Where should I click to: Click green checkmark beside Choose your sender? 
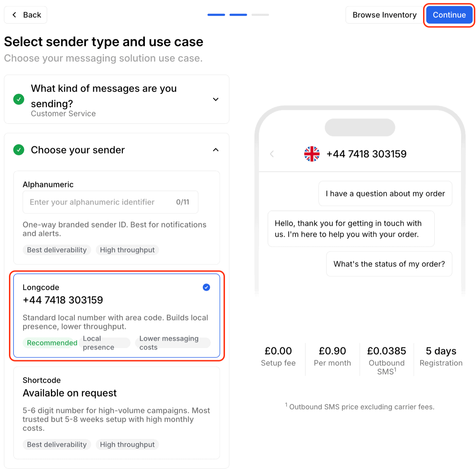tap(19, 150)
